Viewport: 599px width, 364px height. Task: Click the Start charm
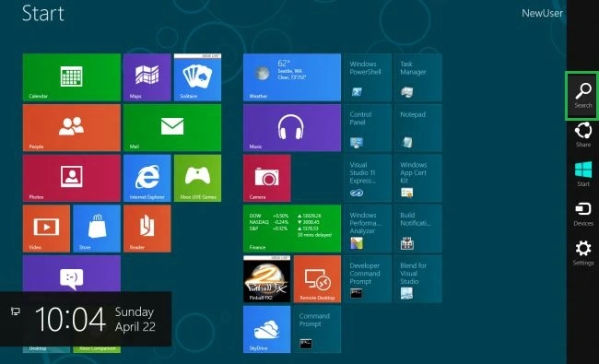coord(583,174)
